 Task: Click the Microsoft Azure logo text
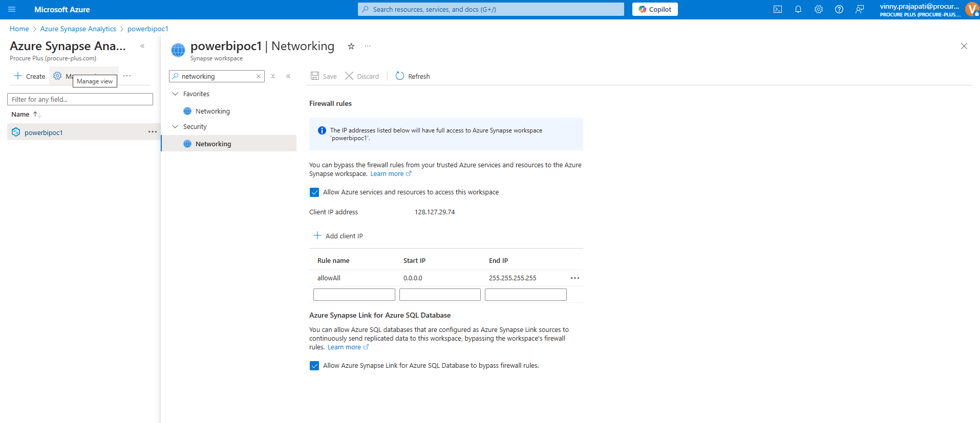click(x=62, y=9)
